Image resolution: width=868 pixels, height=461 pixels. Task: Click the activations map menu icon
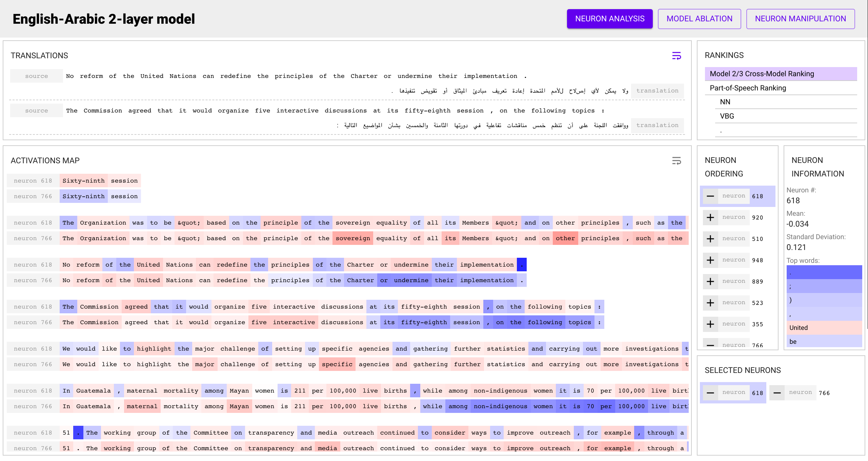coord(677,161)
